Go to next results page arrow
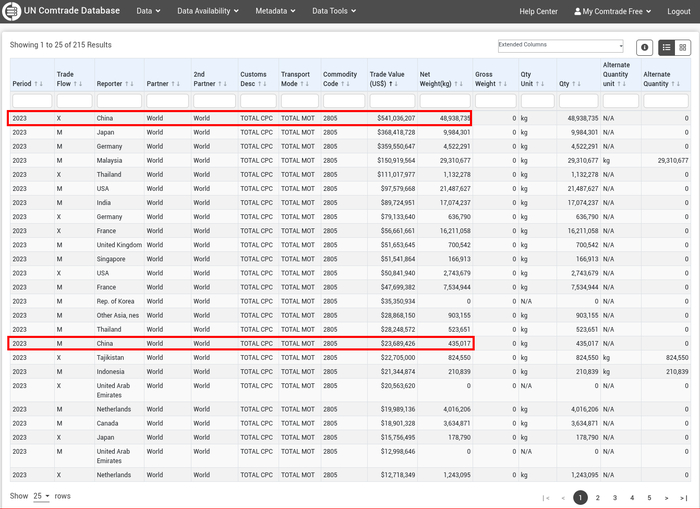The height and width of the screenshot is (509, 700). (666, 497)
